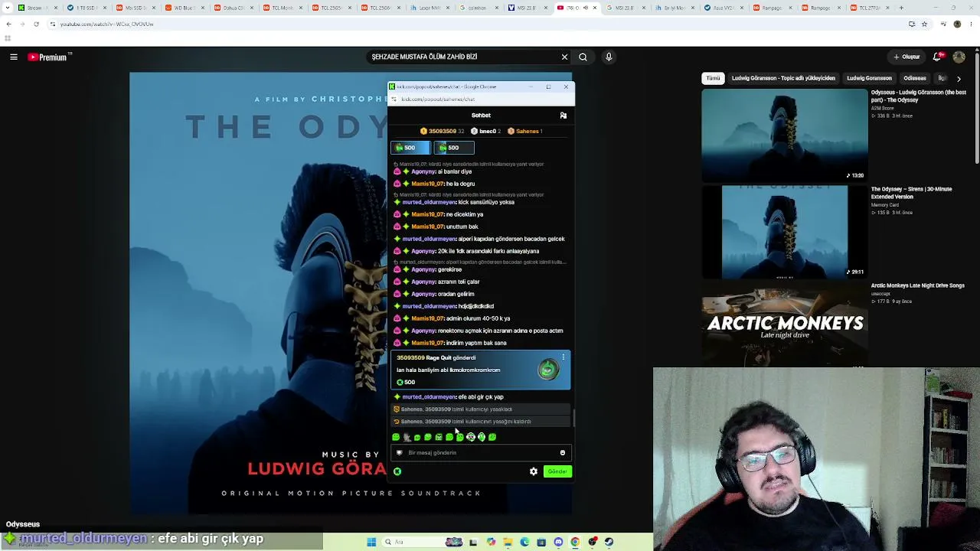Clear the YouTube search box text
980x551 pixels.
click(x=564, y=57)
